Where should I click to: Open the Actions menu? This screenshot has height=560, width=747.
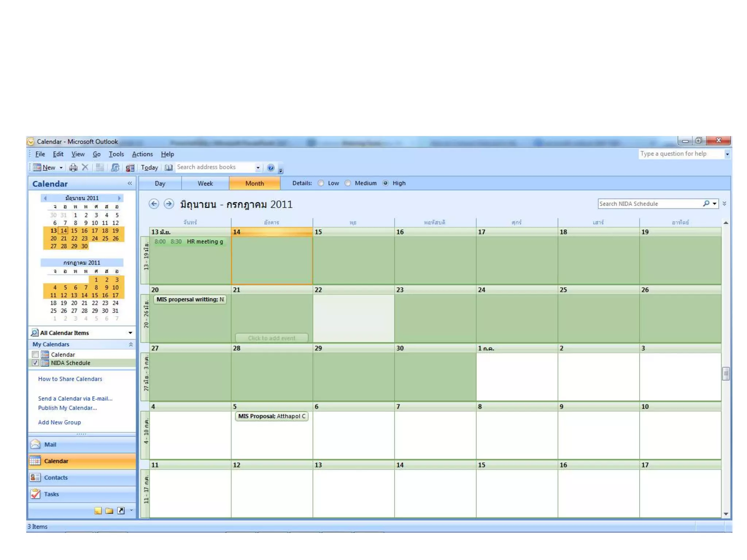click(142, 154)
